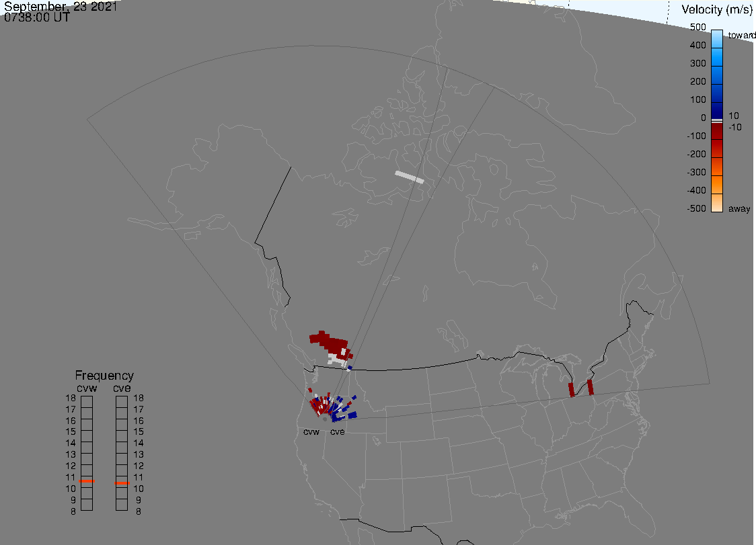The height and width of the screenshot is (545, 756).
Task: Click the "cve" station label on the map
Action: pyautogui.click(x=338, y=431)
